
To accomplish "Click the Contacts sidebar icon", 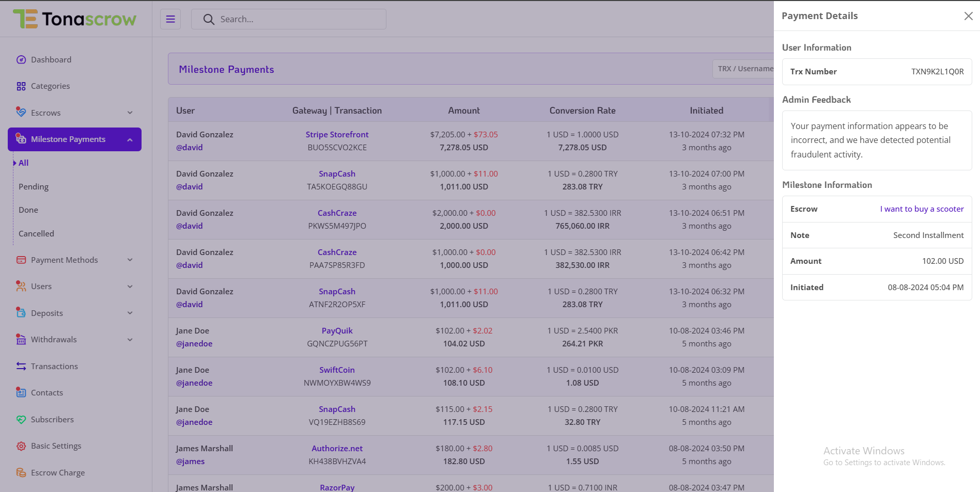I will 21,393.
